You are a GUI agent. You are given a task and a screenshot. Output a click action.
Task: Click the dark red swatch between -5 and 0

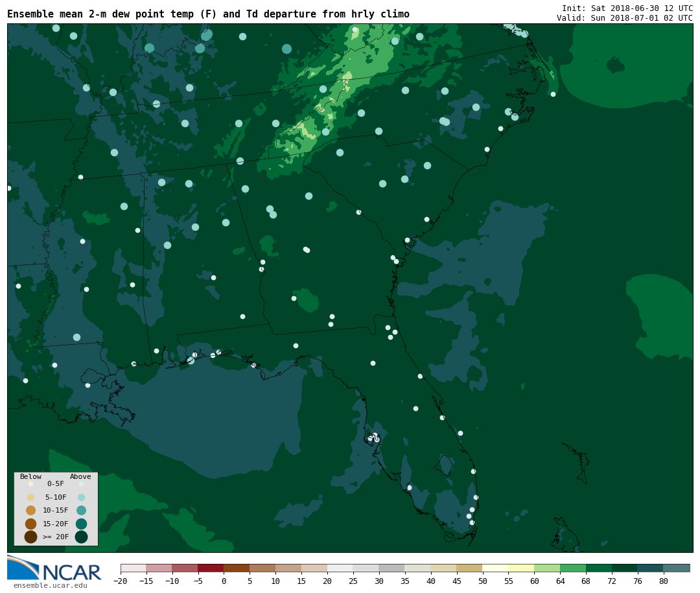(211, 568)
